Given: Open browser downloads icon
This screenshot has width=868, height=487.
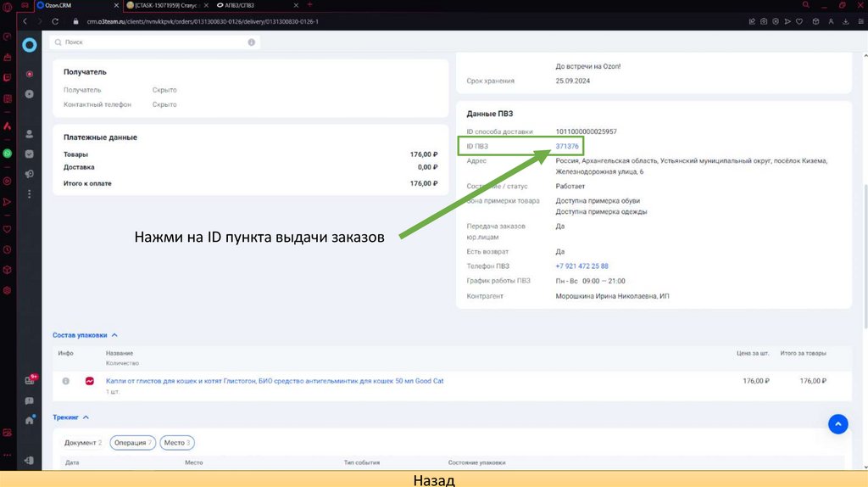Looking at the screenshot, I should coord(846,21).
